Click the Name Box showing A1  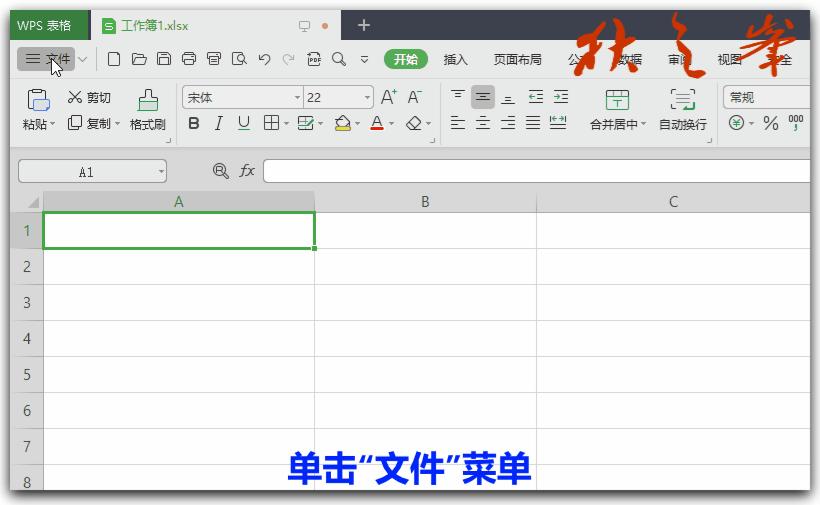pyautogui.click(x=93, y=171)
